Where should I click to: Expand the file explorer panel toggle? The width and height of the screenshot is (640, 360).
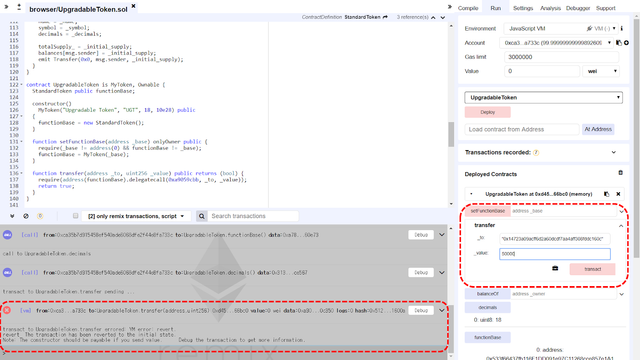coord(6,7)
